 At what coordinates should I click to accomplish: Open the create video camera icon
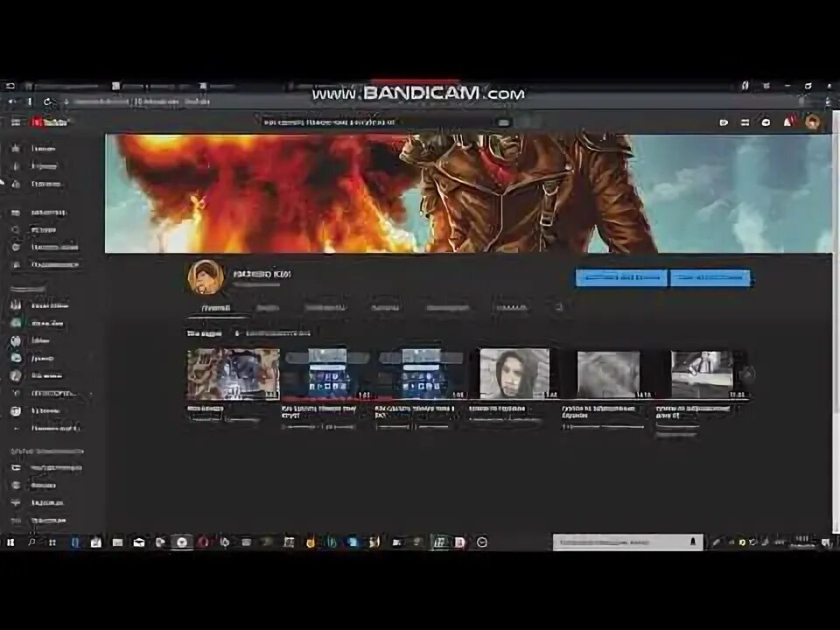724,122
